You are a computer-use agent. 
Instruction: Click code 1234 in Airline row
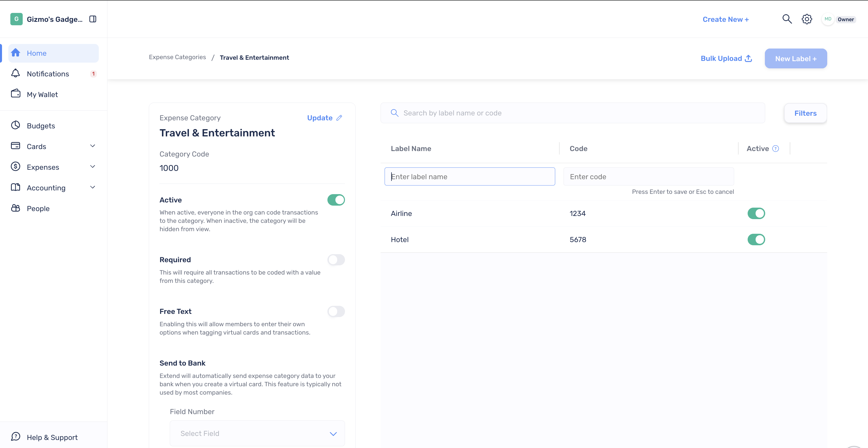[578, 214]
